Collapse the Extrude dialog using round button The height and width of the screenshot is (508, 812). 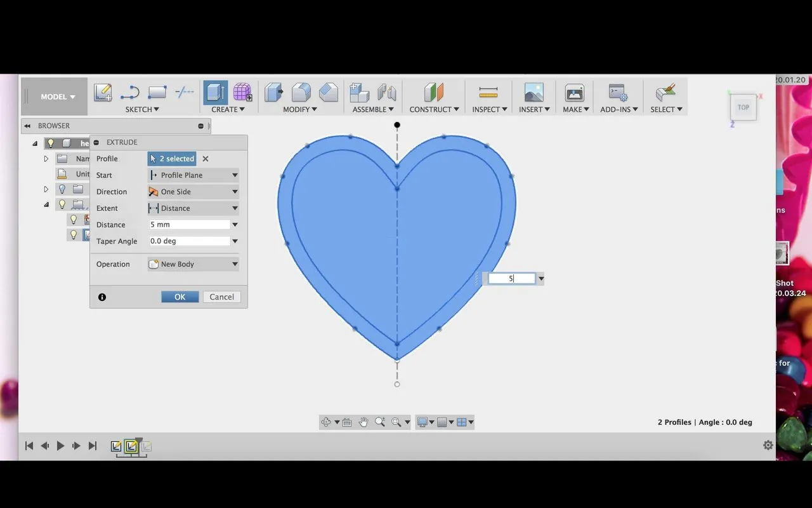pyautogui.click(x=96, y=142)
